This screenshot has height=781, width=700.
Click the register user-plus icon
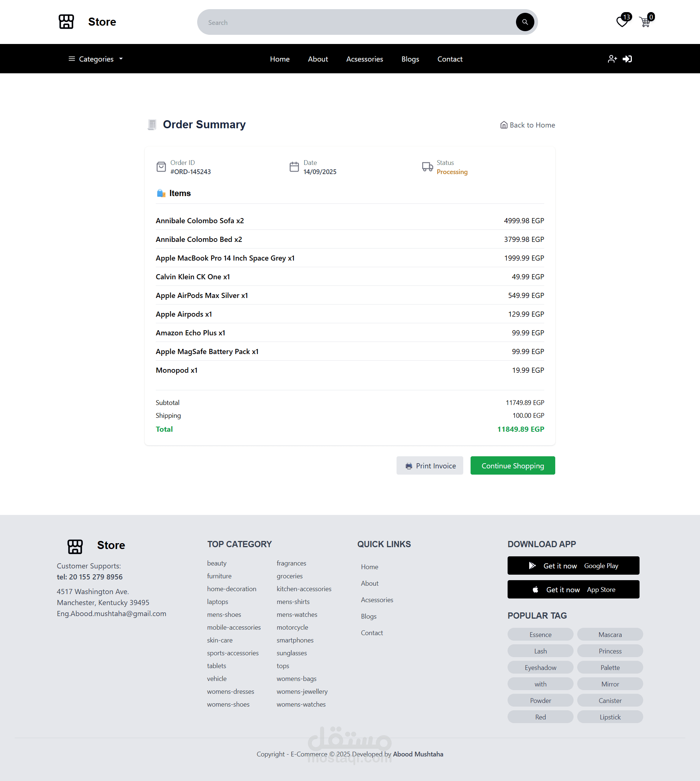(x=612, y=59)
